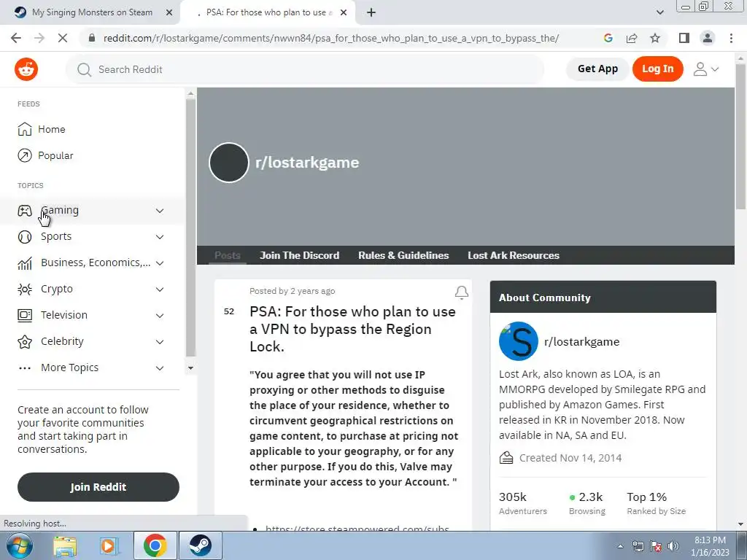
Task: Click the post title PSA text
Action: [352, 329]
